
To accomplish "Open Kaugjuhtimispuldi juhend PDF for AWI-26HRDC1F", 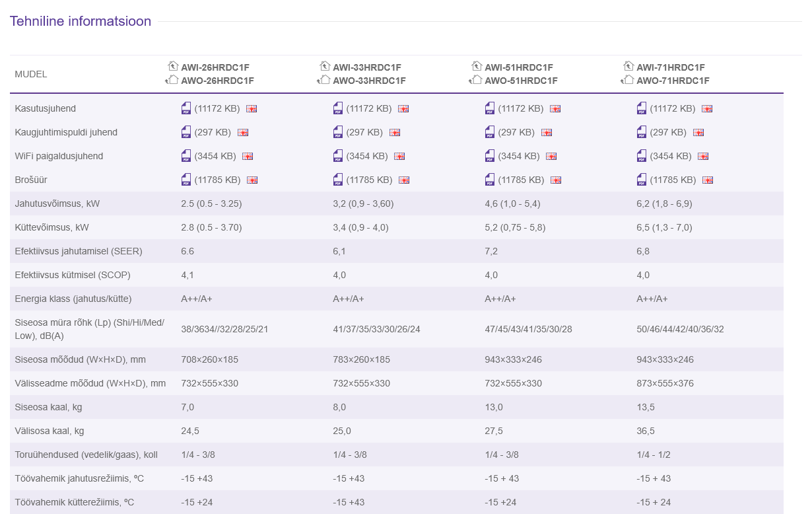I will click(186, 132).
